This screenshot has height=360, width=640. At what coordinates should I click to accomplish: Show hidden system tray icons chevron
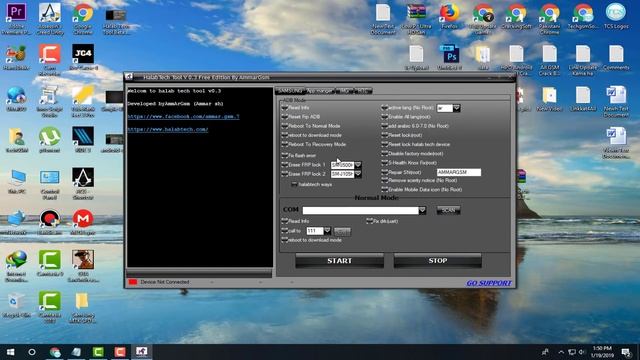point(561,352)
